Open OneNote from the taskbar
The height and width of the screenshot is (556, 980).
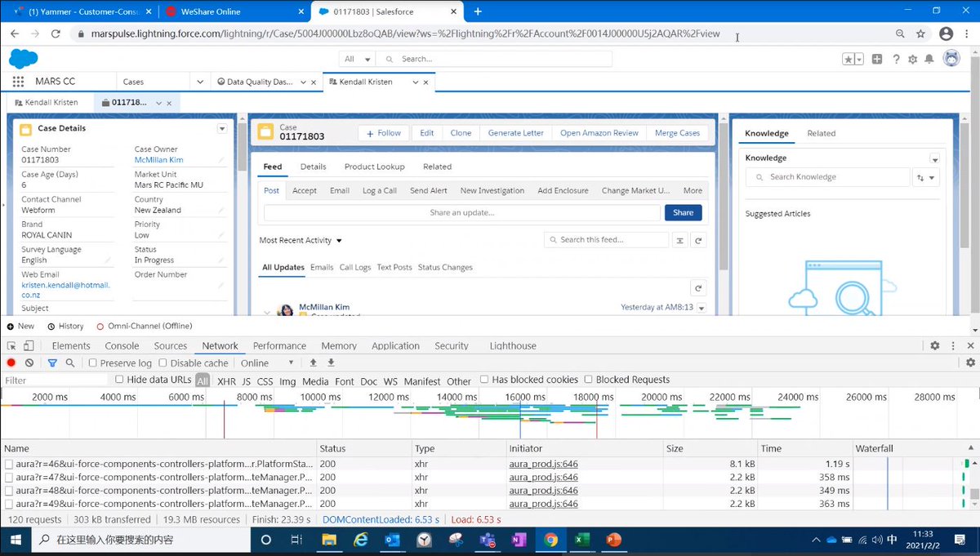point(519,540)
